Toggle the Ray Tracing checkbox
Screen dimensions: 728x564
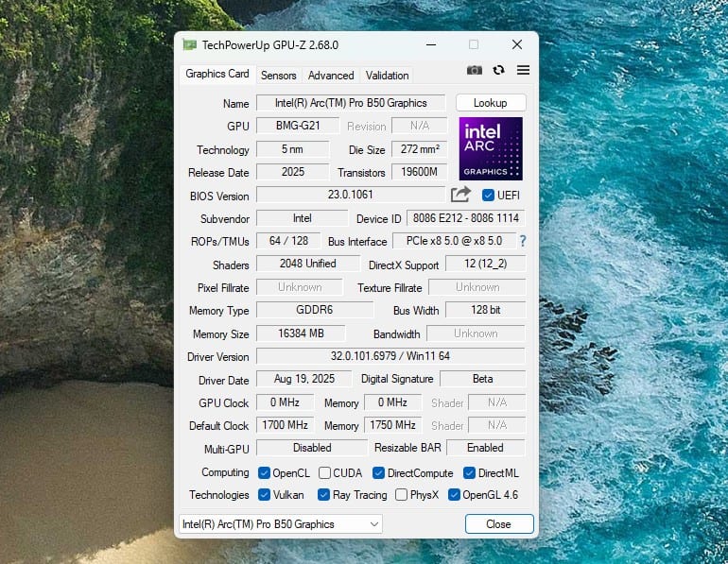(x=323, y=494)
